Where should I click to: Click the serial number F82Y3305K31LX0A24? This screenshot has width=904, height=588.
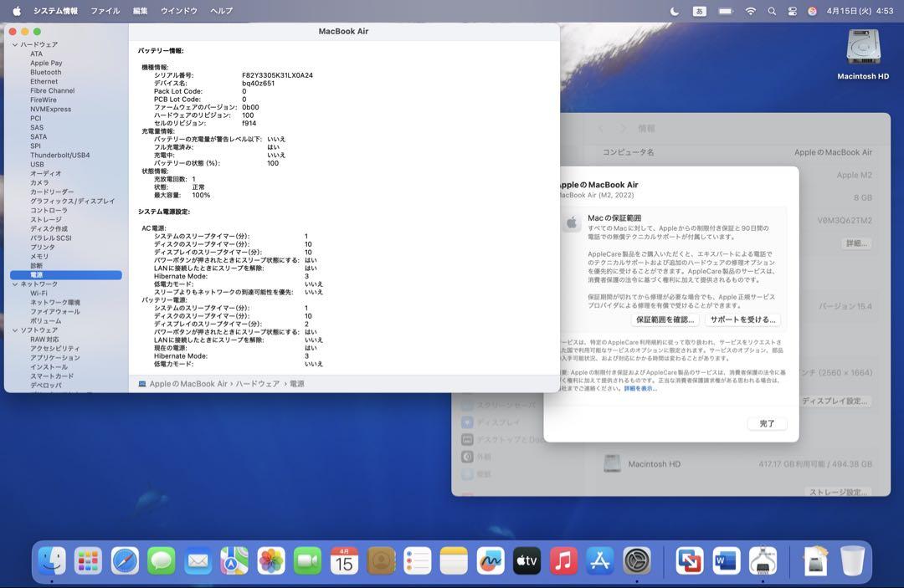click(277, 75)
